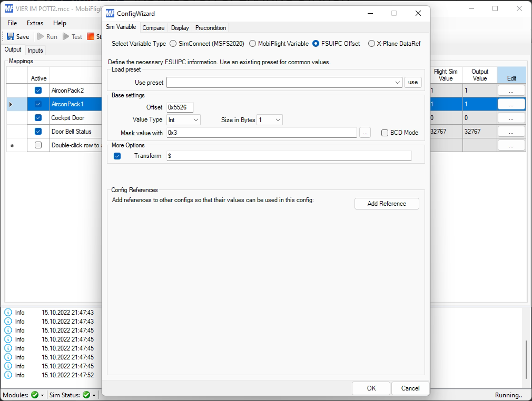Viewport: 532px width, 401px height.
Task: Open the Precondition tab
Action: (x=211, y=28)
